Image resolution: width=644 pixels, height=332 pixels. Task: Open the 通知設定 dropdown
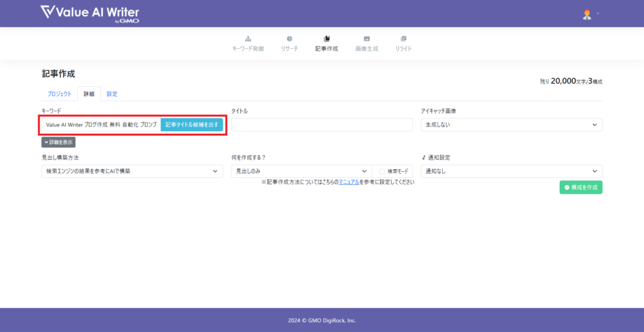(x=511, y=171)
